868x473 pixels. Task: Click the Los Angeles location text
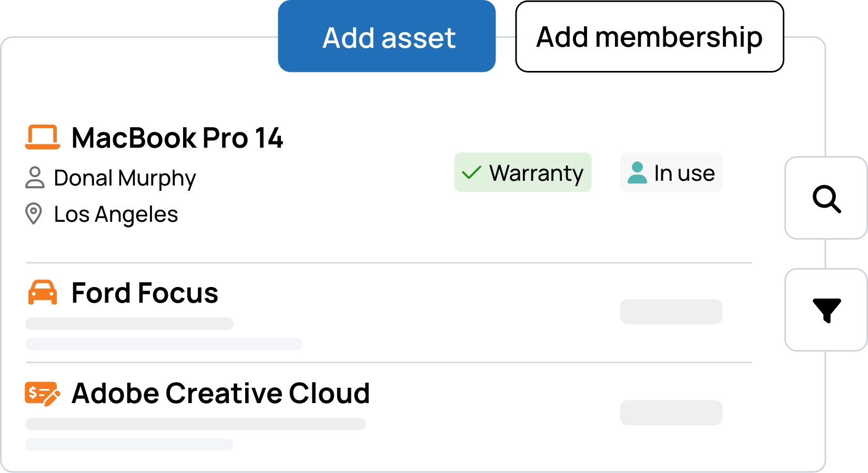[x=116, y=214]
